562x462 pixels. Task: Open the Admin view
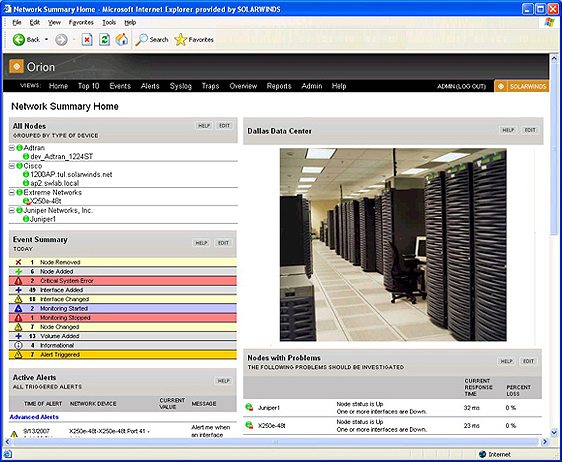point(312,86)
